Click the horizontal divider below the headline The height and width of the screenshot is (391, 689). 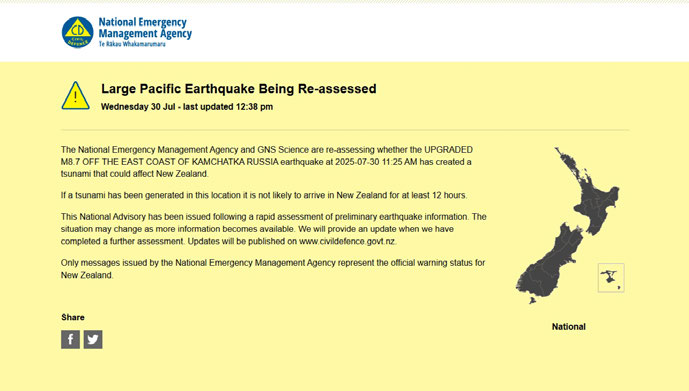pos(345,130)
